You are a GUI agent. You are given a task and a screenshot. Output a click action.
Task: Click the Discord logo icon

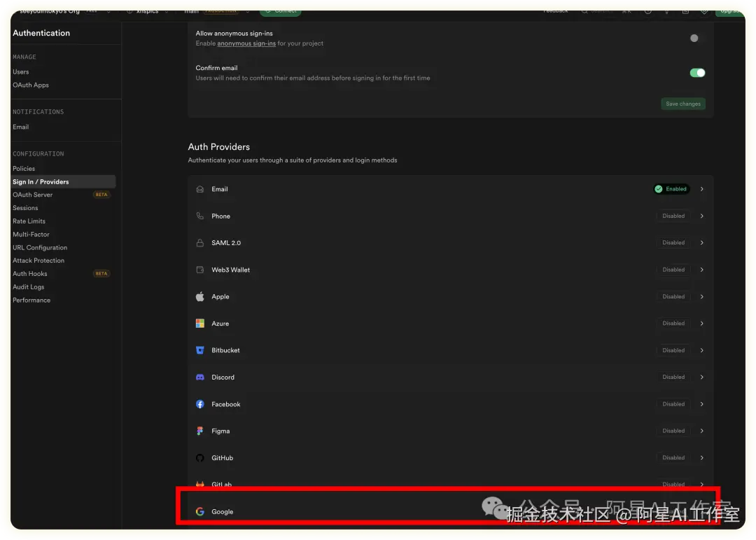coord(200,378)
